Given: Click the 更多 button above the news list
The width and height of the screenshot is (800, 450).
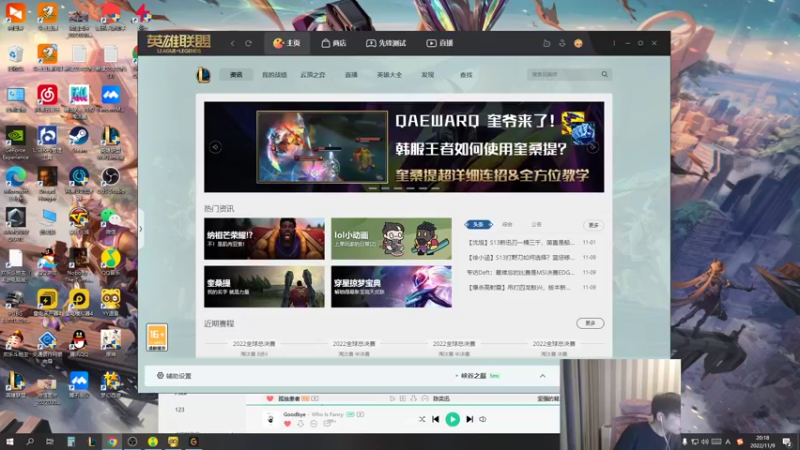Looking at the screenshot, I should pos(593,225).
